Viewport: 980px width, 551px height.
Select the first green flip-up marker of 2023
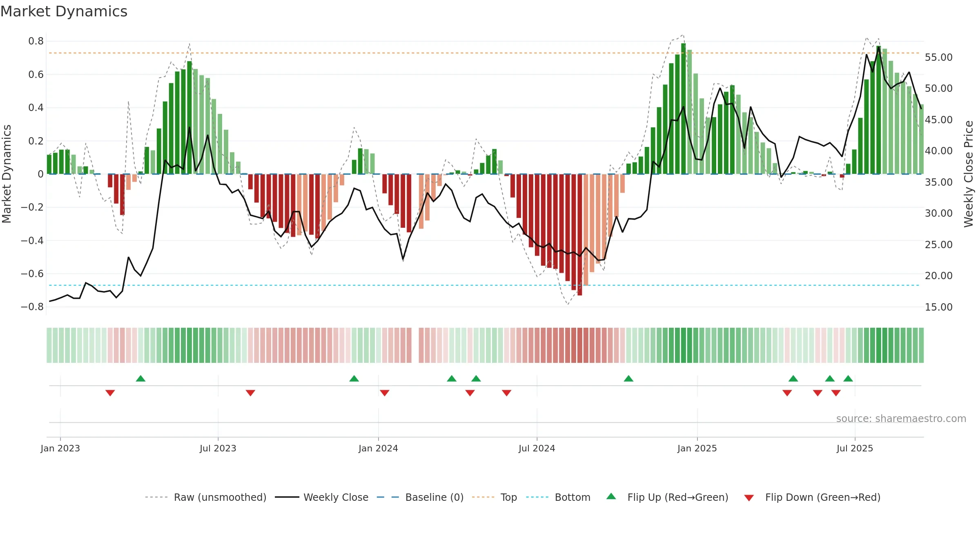[140, 379]
